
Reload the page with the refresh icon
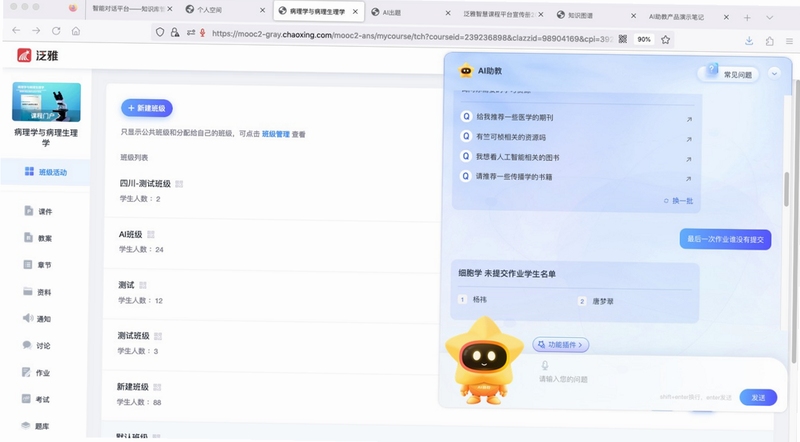click(56, 31)
